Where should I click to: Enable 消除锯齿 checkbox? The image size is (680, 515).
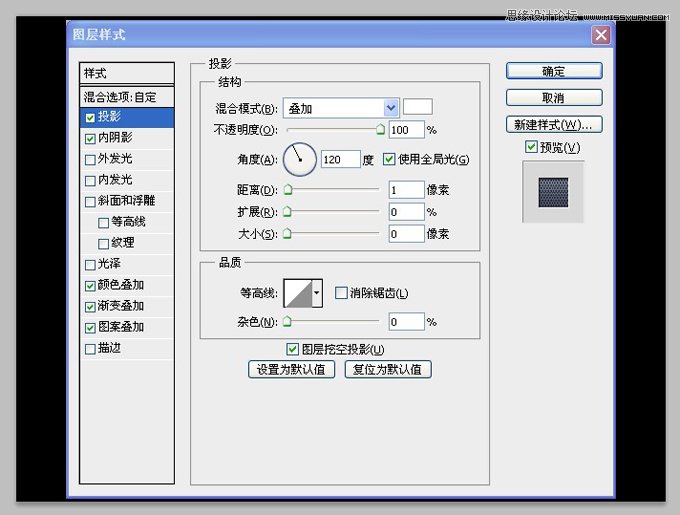(341, 293)
